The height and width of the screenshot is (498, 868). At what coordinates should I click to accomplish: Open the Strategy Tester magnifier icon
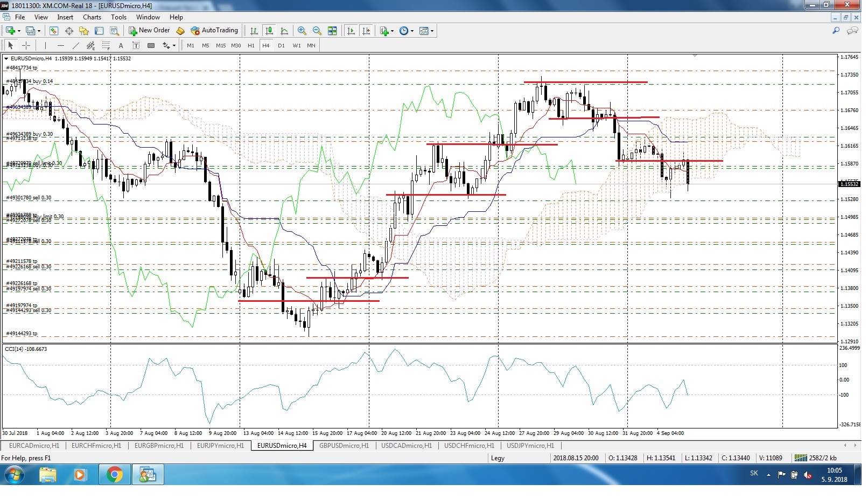[114, 31]
